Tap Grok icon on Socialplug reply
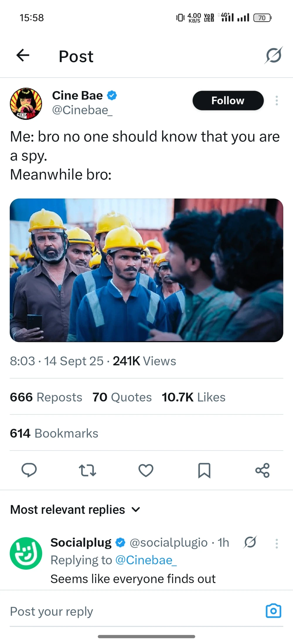 [x=250, y=542]
